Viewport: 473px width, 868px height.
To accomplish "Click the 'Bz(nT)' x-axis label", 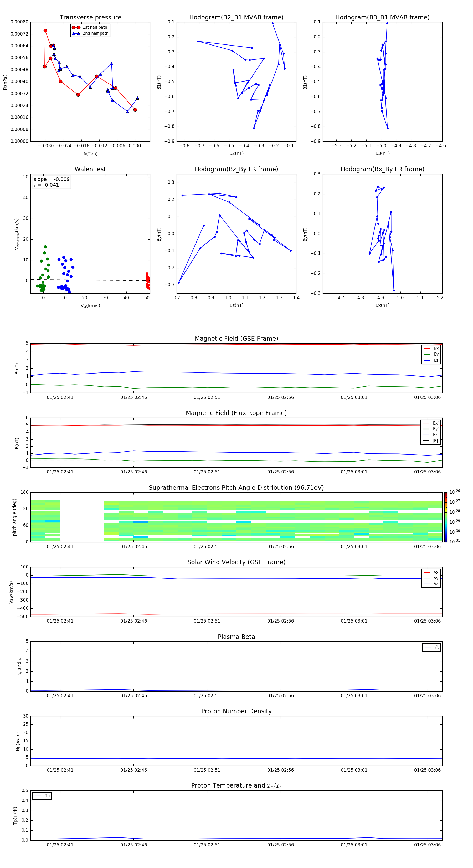I will click(x=236, y=305).
